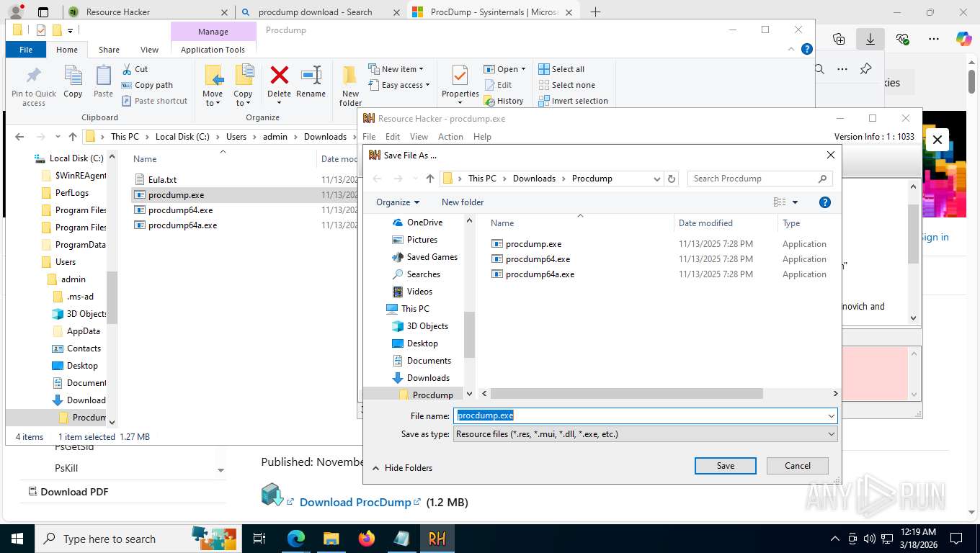Click the Edge downloads icon
980x553 pixels.
[x=870, y=39]
